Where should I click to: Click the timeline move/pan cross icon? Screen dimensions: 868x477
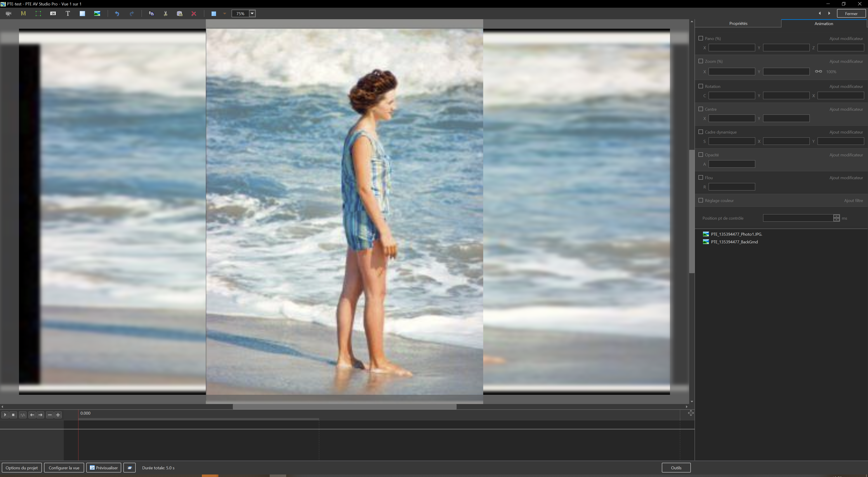pyautogui.click(x=690, y=413)
